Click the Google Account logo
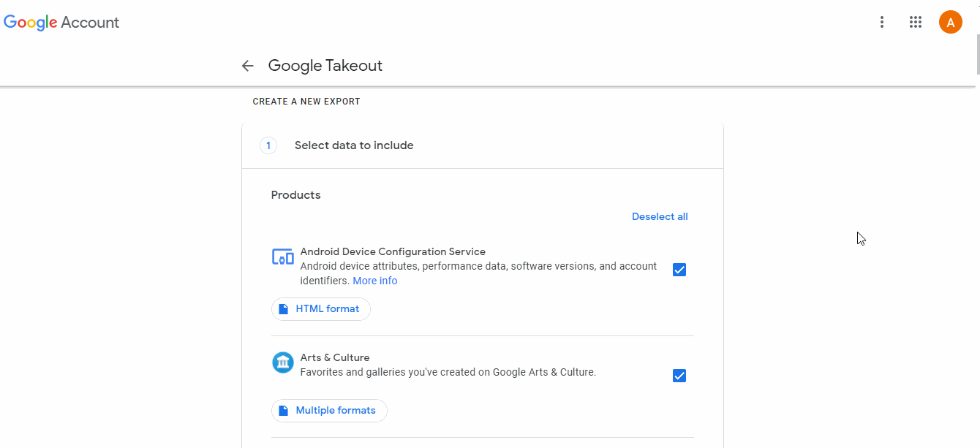Viewport: 980px width, 448px height. [61, 23]
